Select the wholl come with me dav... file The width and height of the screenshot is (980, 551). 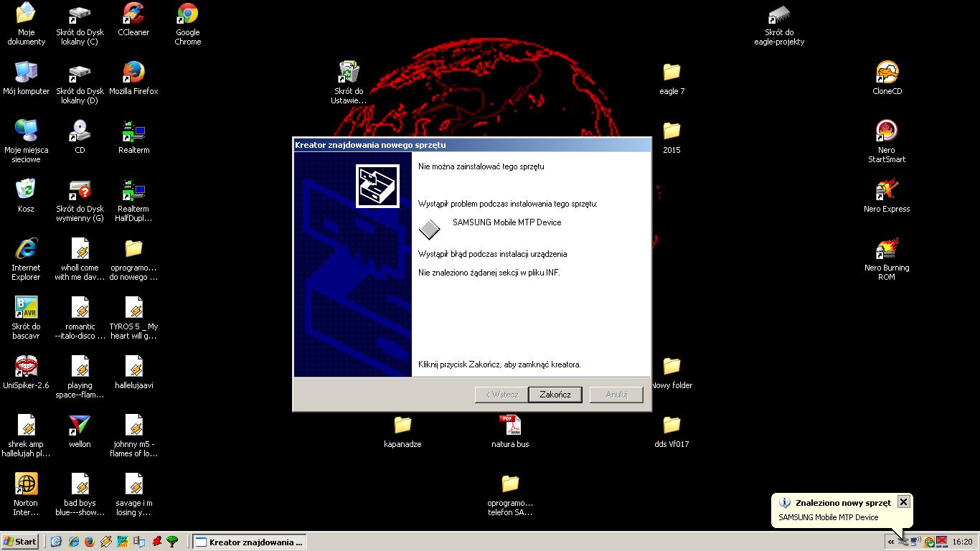80,259
